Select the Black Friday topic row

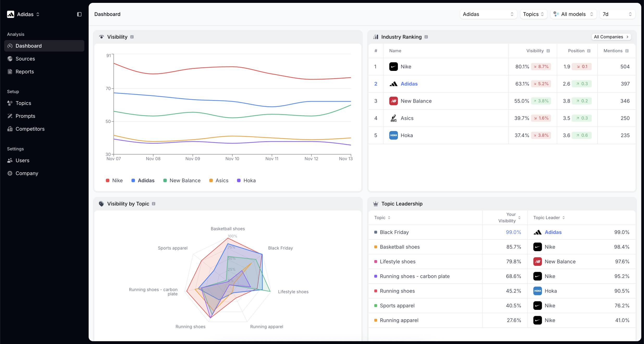[502, 232]
